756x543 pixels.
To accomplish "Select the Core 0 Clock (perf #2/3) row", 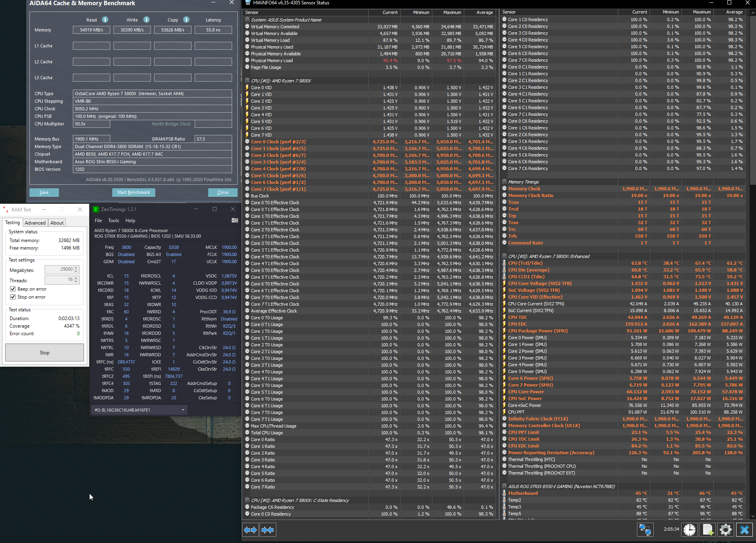I will (369, 142).
